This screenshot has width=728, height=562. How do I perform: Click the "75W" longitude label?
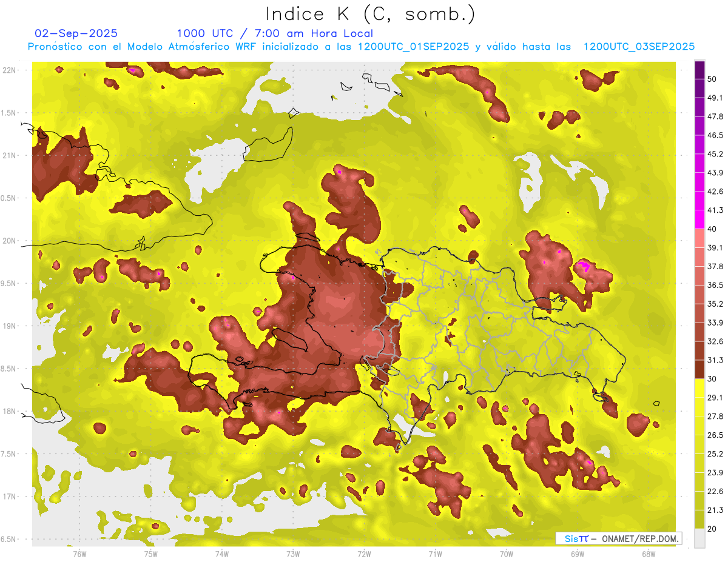tap(151, 554)
